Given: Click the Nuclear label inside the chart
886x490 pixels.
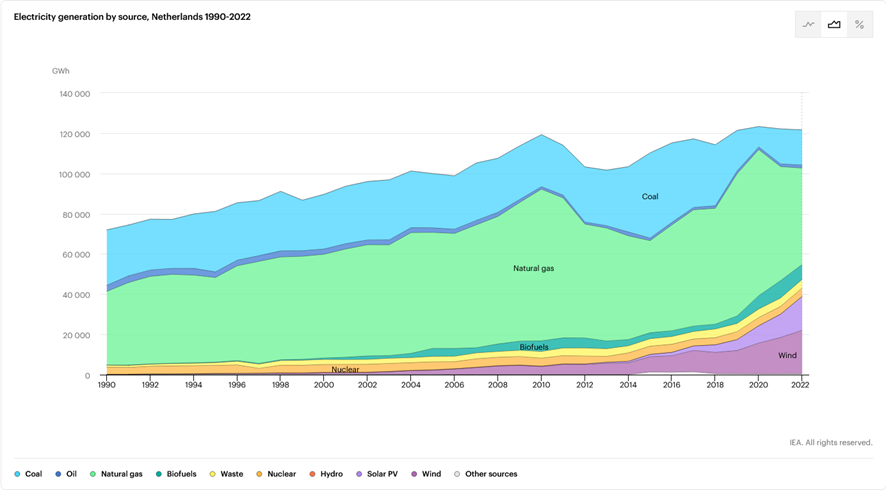Looking at the screenshot, I should [x=345, y=370].
